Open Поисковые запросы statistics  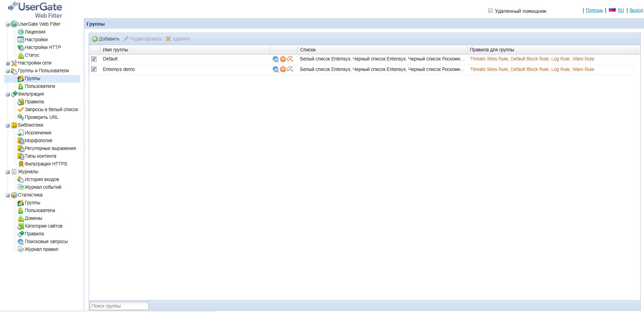click(46, 241)
